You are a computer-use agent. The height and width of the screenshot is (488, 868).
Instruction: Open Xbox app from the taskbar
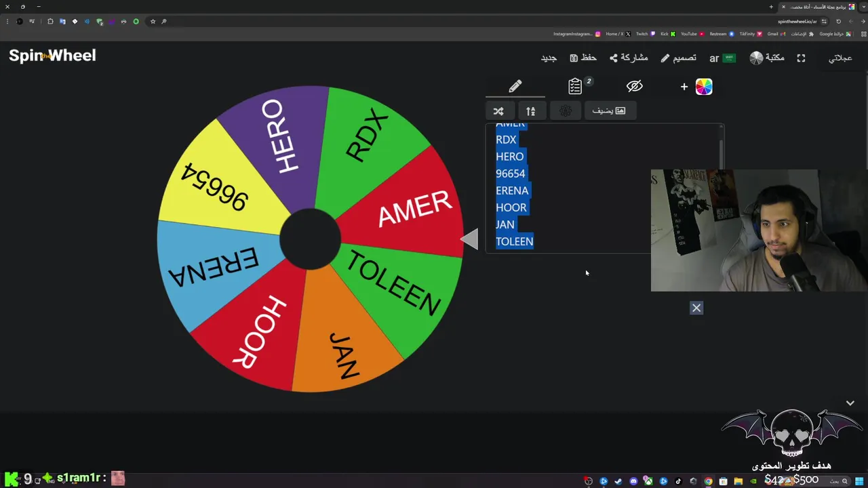(x=648, y=481)
